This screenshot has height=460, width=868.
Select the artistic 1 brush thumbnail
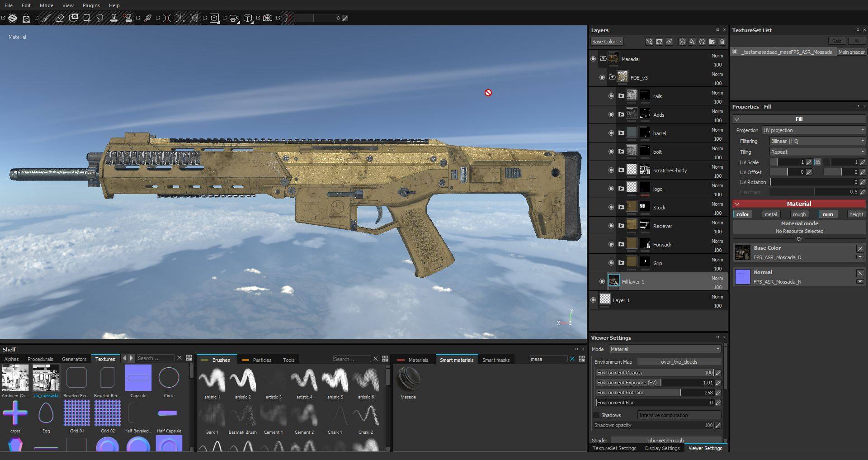[x=212, y=380]
